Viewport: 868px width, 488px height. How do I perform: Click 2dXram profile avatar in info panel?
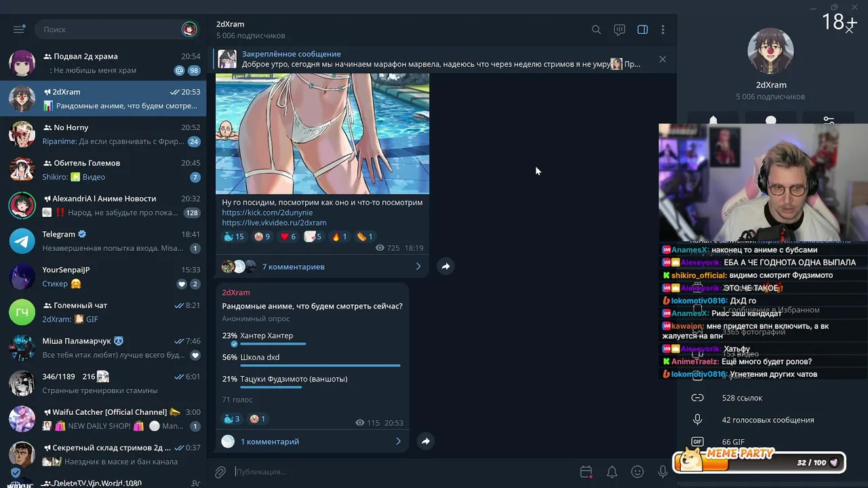tap(770, 52)
